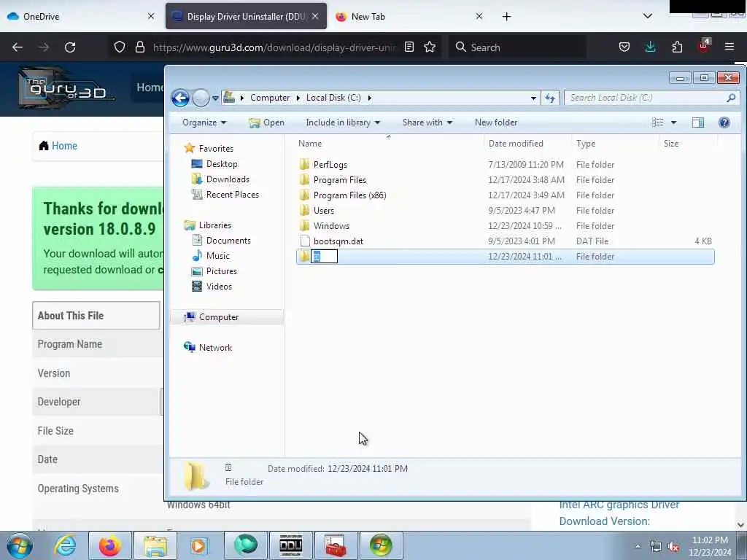
Task: Select Libraries in the navigation pane
Action: pyautogui.click(x=215, y=225)
